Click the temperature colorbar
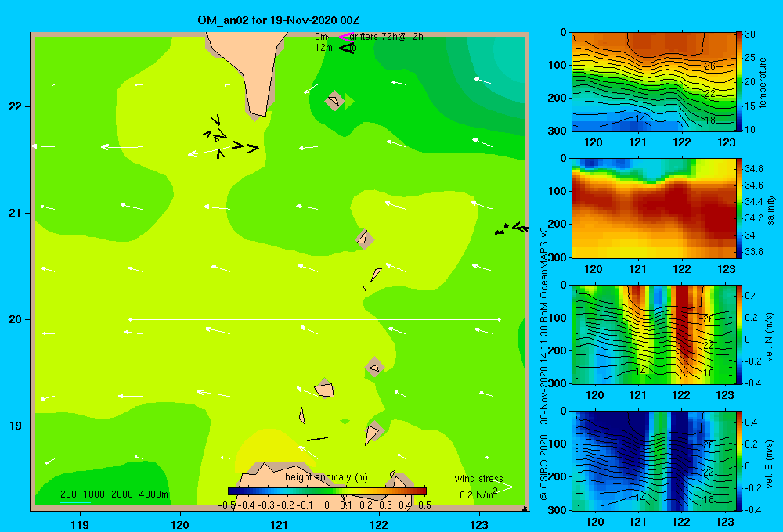The height and width of the screenshot is (532, 783). click(738, 81)
